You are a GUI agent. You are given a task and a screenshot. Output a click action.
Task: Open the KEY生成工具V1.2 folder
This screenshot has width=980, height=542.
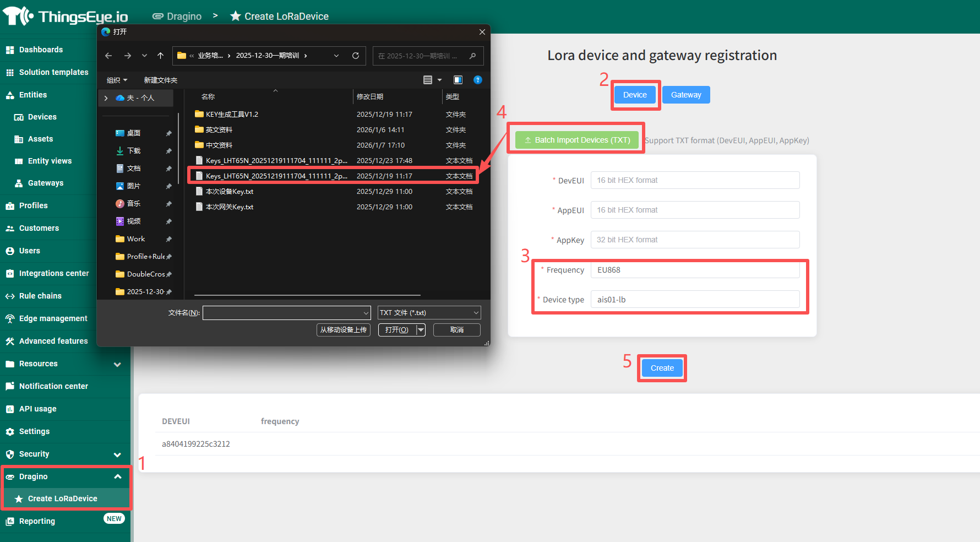[232, 115]
